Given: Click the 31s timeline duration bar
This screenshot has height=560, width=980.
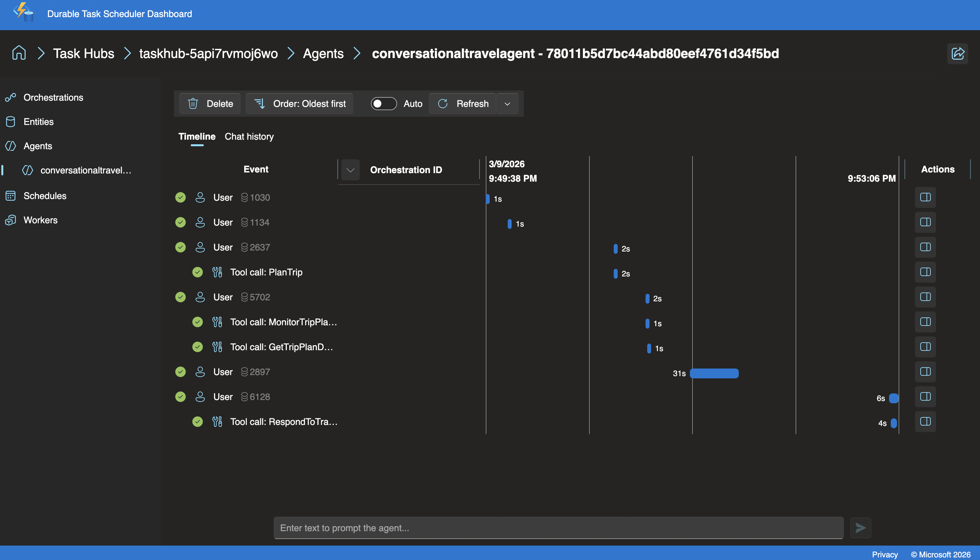Looking at the screenshot, I should tap(714, 373).
